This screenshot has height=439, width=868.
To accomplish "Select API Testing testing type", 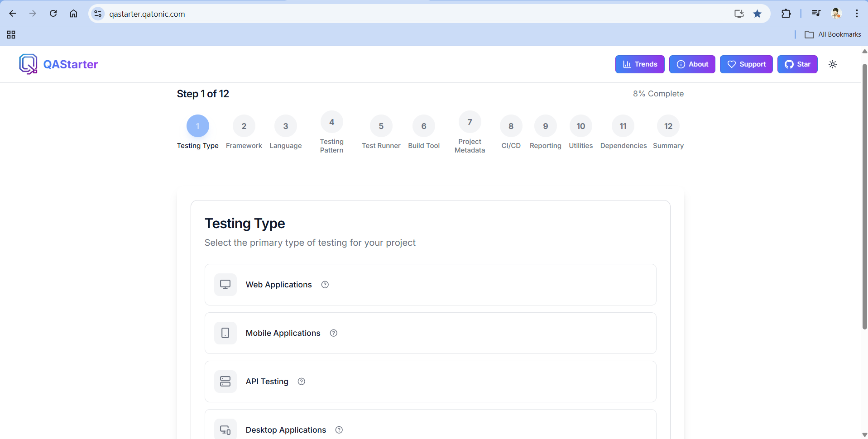I will [430, 382].
